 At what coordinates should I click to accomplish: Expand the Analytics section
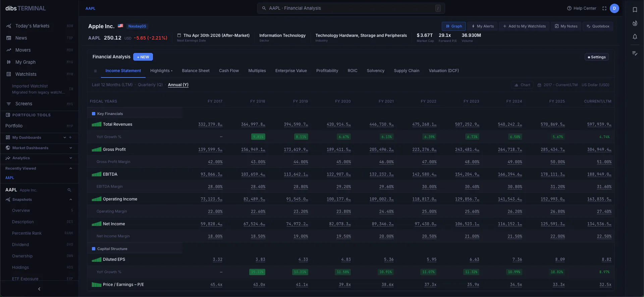(x=71, y=158)
